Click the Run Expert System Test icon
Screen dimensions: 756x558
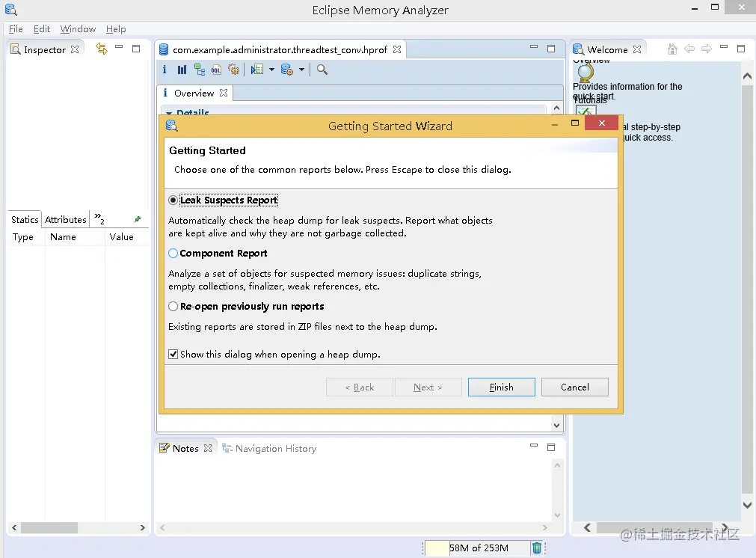256,70
